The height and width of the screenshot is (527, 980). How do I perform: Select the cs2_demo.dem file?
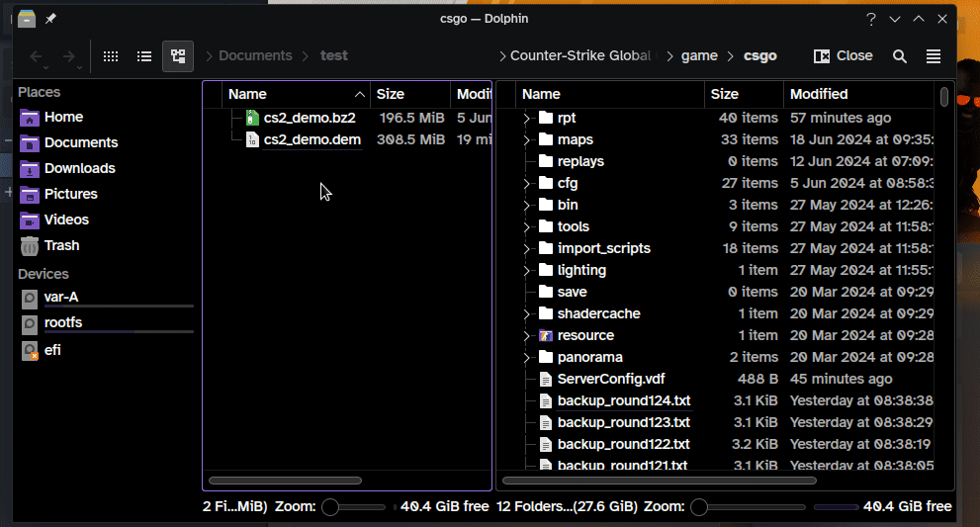pos(312,139)
